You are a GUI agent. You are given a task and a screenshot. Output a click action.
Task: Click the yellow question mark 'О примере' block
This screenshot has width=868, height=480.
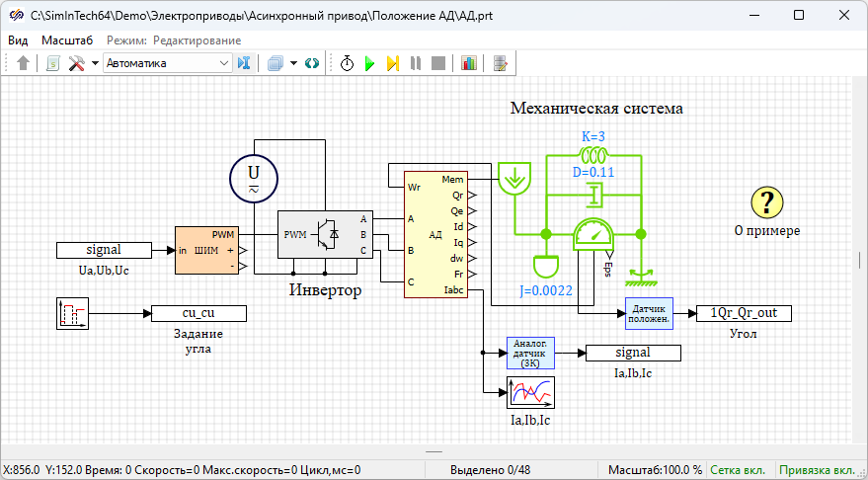[766, 201]
